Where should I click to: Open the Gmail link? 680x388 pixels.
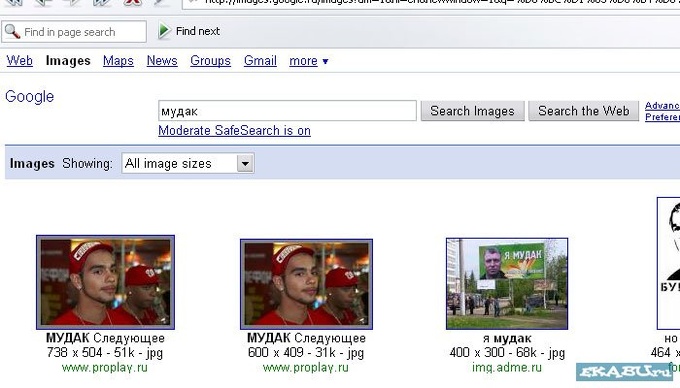click(x=260, y=61)
